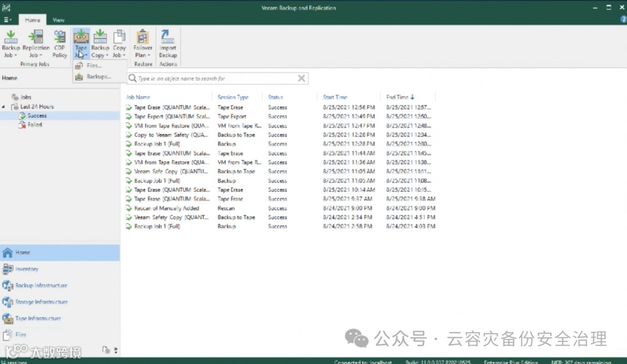Open the Storage Infrastructure pane

60,302
